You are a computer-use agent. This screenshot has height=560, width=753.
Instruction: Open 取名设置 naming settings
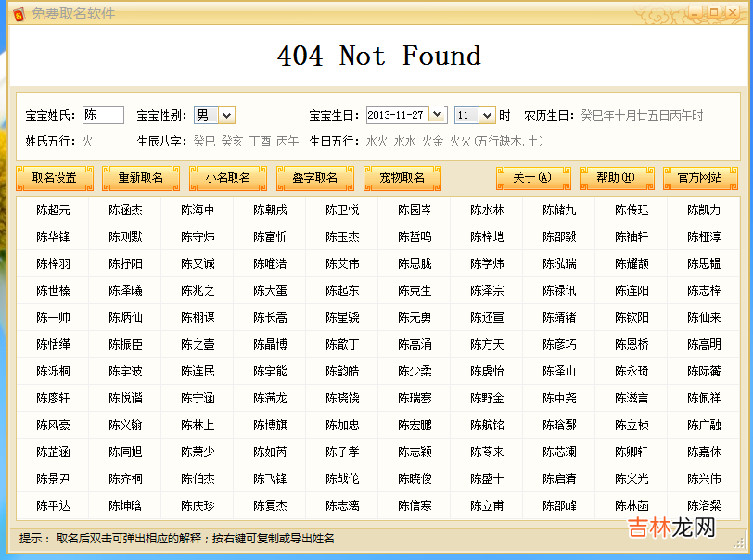coord(55,178)
